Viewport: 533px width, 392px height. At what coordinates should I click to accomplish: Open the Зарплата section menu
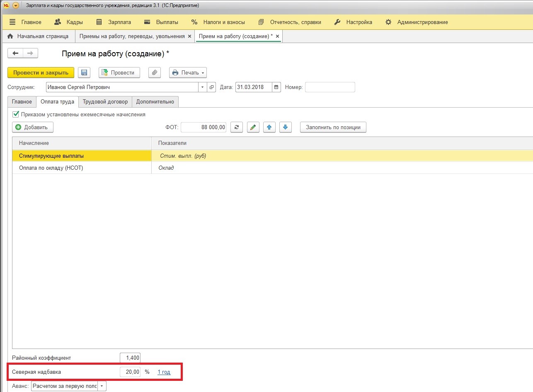(x=114, y=22)
